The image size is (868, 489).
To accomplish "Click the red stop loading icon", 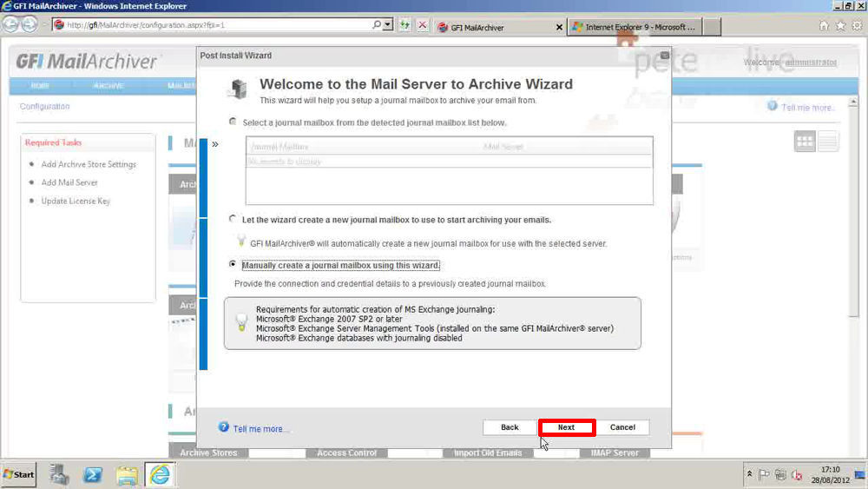I will pyautogui.click(x=423, y=25).
